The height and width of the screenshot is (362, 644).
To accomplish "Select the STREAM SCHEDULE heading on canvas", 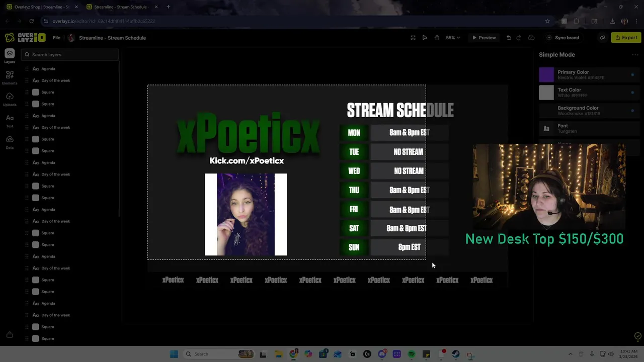I will coord(400,110).
